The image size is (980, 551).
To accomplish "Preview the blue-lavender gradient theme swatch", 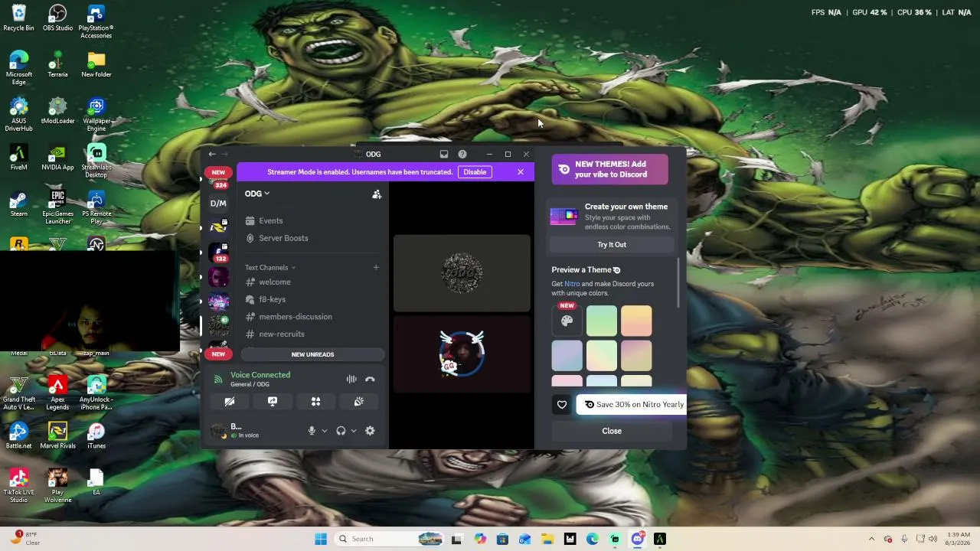I will [567, 356].
